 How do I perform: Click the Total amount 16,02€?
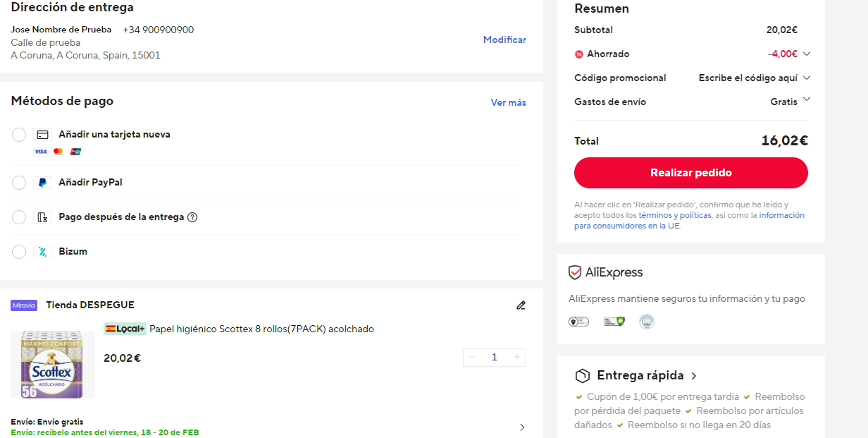tap(784, 140)
